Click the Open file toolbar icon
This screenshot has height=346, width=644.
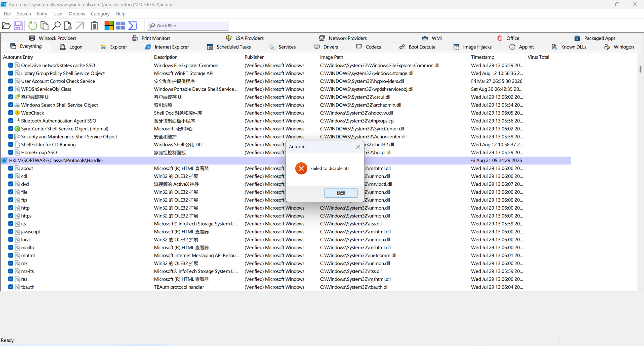pyautogui.click(x=6, y=26)
